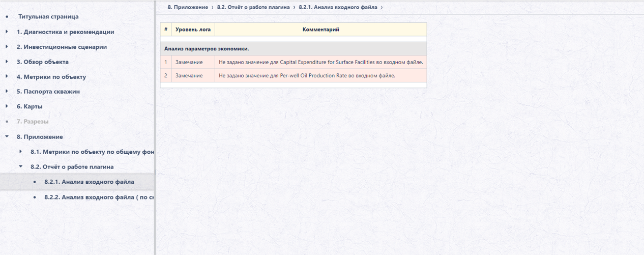Collapse 8.2. Отчёт о работе плагина arrow
Image resolution: width=644 pixels, height=255 pixels.
tap(20, 166)
